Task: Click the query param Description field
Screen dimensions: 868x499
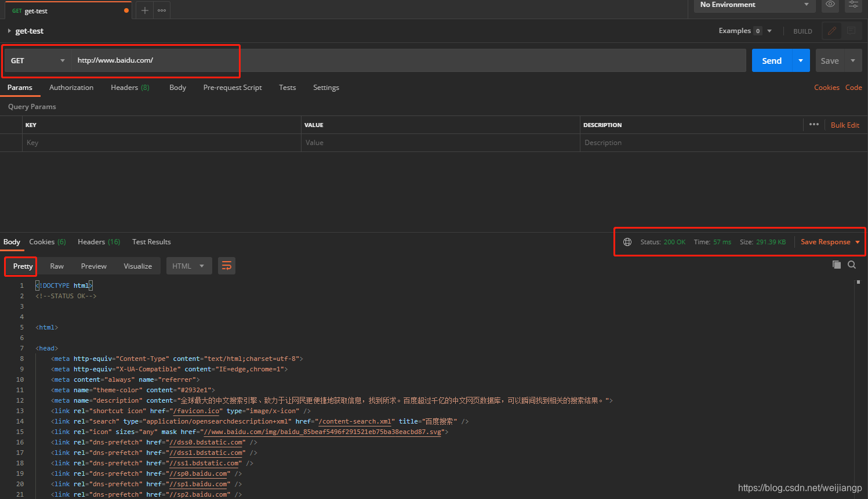Action: point(724,143)
